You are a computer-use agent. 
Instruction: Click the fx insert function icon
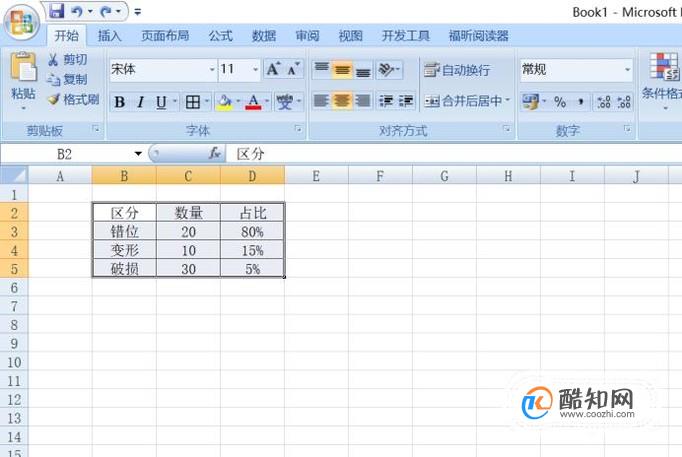[215, 153]
